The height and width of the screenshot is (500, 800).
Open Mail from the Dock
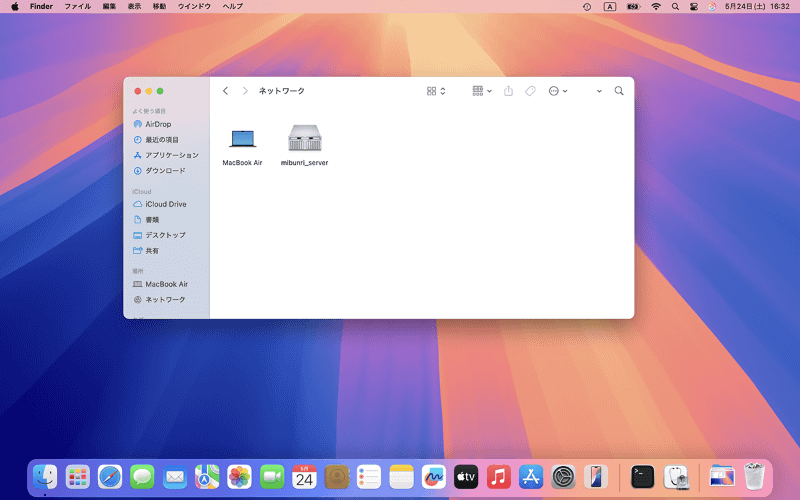(175, 478)
